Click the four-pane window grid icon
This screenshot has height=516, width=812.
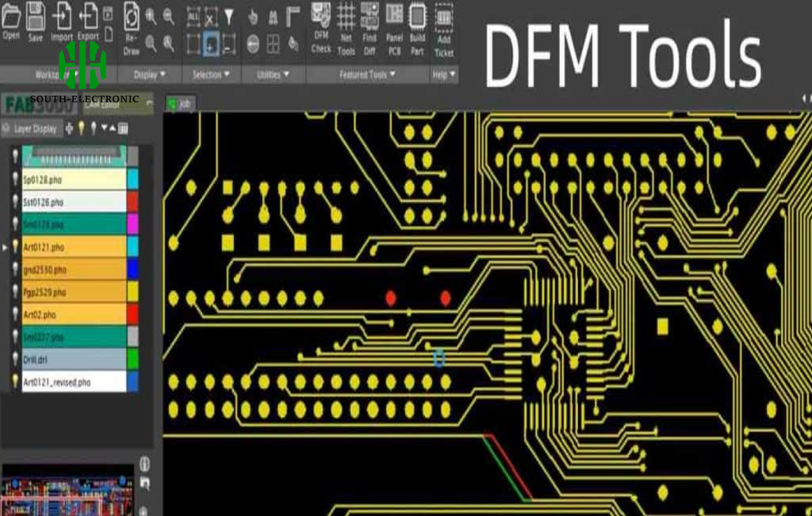[x=273, y=44]
